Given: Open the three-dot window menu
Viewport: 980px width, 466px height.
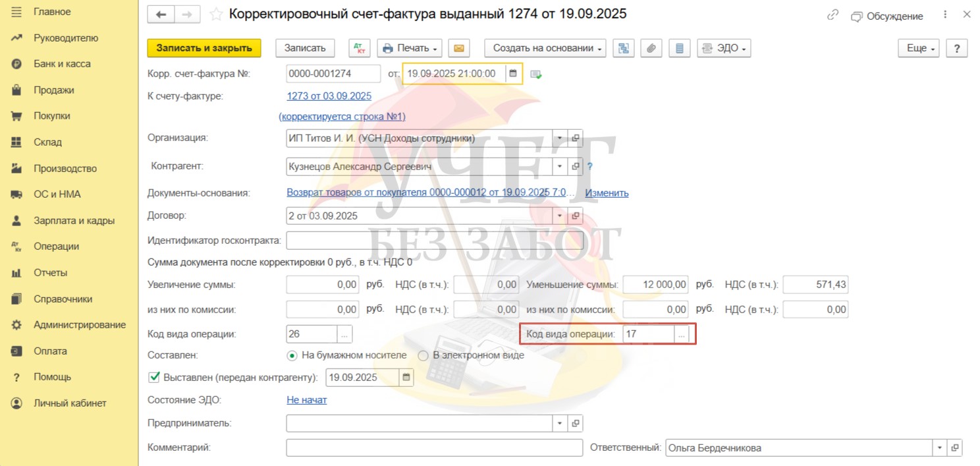Looking at the screenshot, I should (x=946, y=15).
